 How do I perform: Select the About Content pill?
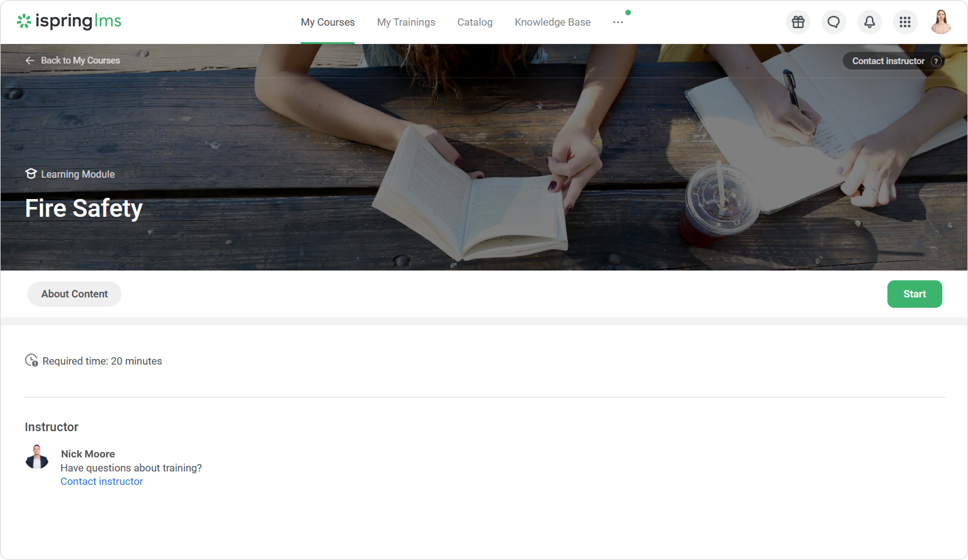click(x=75, y=294)
